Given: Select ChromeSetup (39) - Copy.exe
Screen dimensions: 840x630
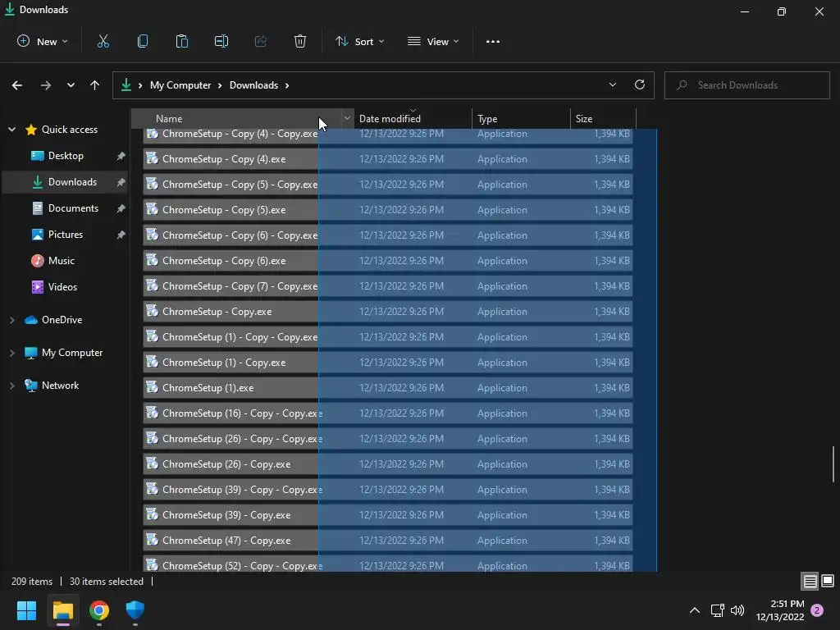Looking at the screenshot, I should point(388,515).
